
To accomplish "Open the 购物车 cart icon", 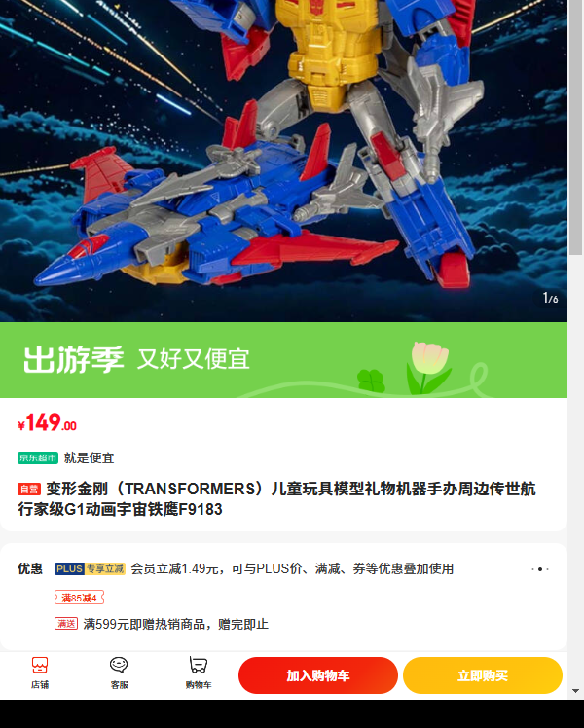I will click(x=199, y=673).
